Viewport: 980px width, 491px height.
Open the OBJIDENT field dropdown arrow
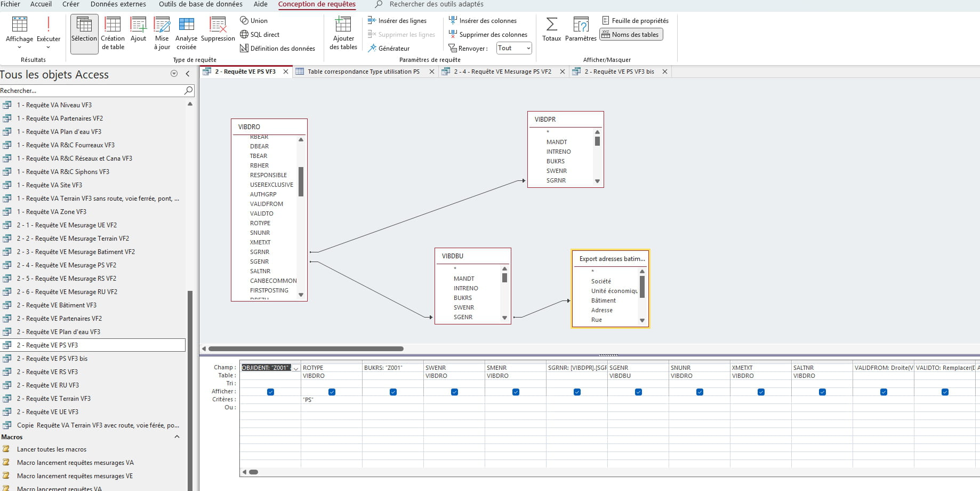tap(296, 368)
